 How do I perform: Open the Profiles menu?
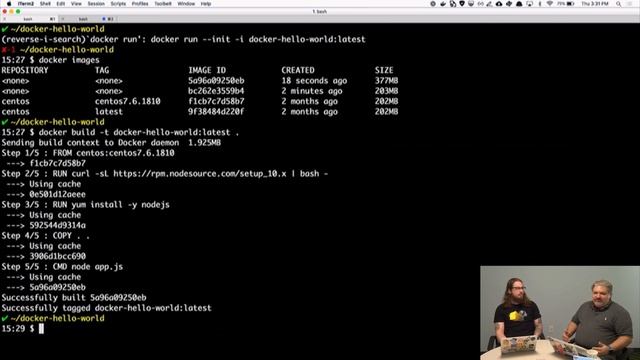coord(140,4)
